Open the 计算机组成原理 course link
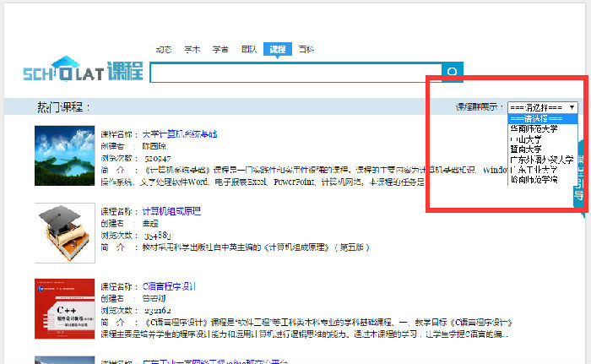 coord(171,211)
